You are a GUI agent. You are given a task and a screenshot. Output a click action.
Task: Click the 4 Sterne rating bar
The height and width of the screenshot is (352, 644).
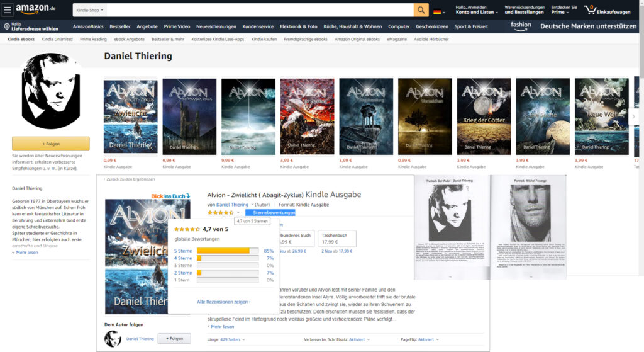[228, 258]
